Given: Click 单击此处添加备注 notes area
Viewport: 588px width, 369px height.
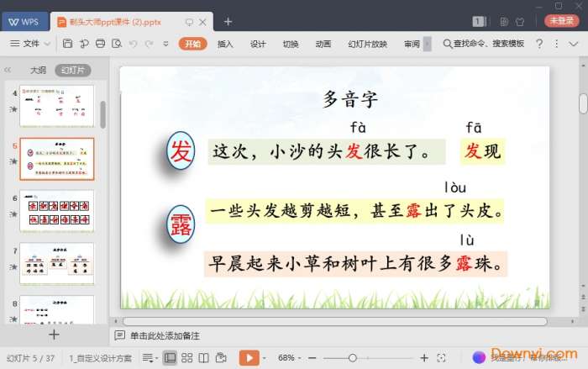Looking at the screenshot, I should pos(165,336).
